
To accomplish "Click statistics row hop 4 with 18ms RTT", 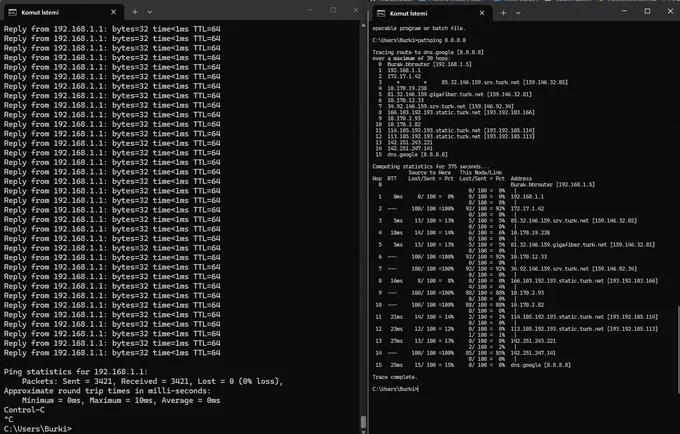I will pos(464,233).
